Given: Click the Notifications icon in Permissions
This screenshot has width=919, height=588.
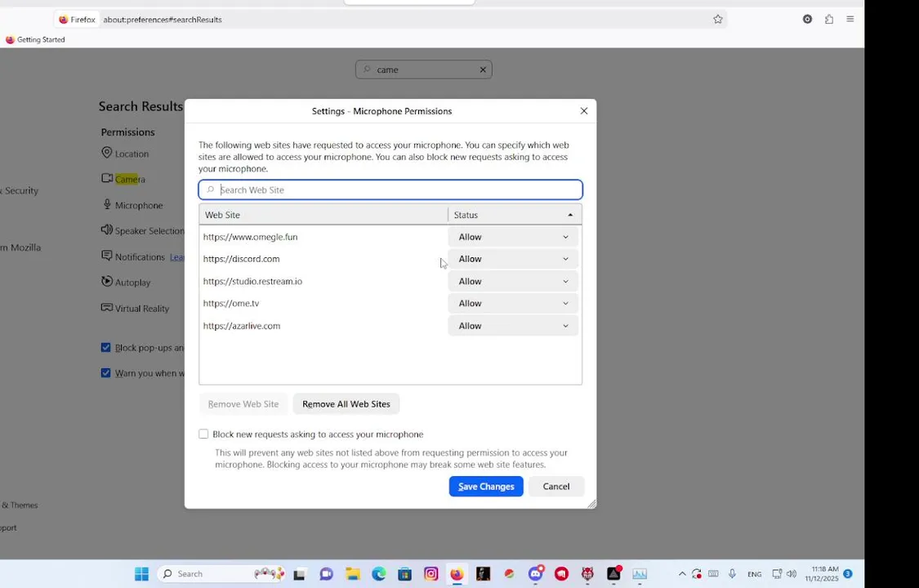Looking at the screenshot, I should coord(107,256).
